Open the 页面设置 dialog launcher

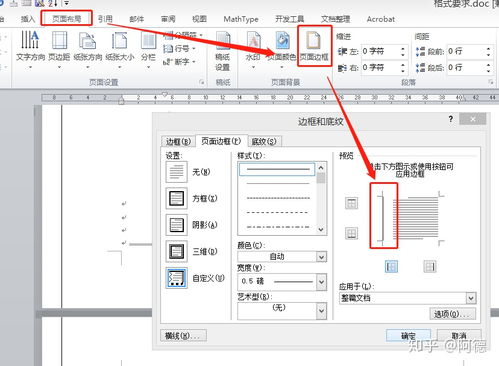tap(202, 82)
